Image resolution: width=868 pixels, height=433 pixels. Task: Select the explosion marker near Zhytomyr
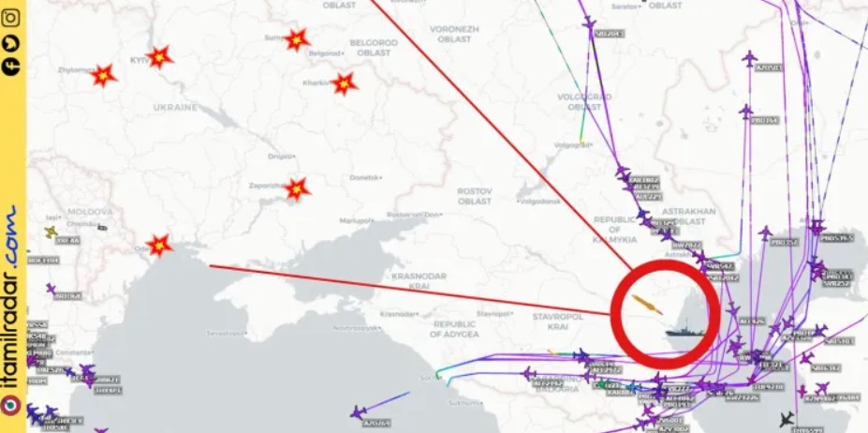(x=104, y=75)
